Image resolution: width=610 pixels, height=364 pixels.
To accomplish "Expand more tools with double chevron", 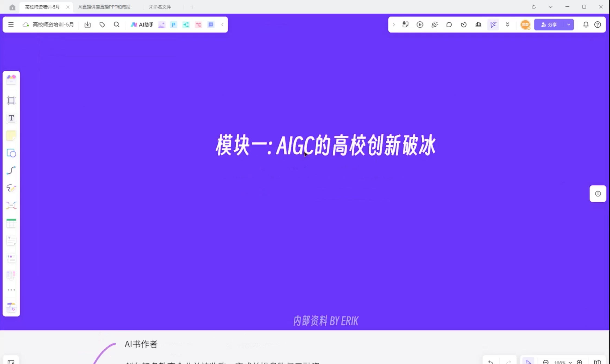I will (507, 25).
